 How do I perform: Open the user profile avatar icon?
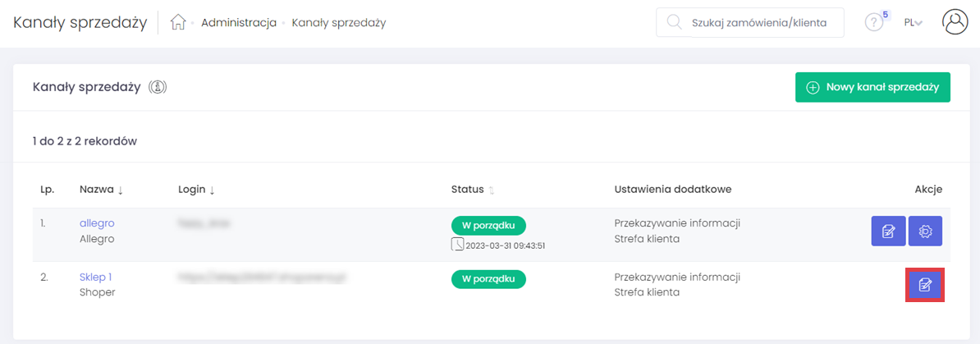(x=955, y=23)
